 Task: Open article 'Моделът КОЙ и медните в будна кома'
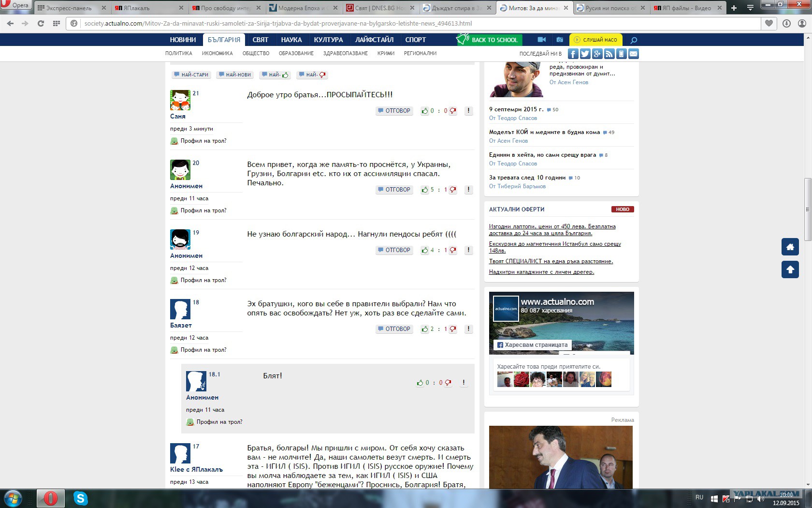[x=544, y=132]
